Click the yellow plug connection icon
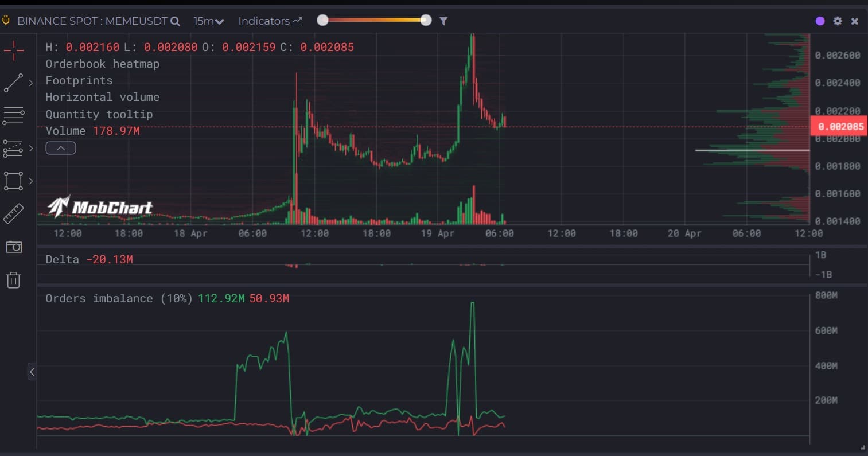Viewport: 868px width, 456px height. point(6,21)
